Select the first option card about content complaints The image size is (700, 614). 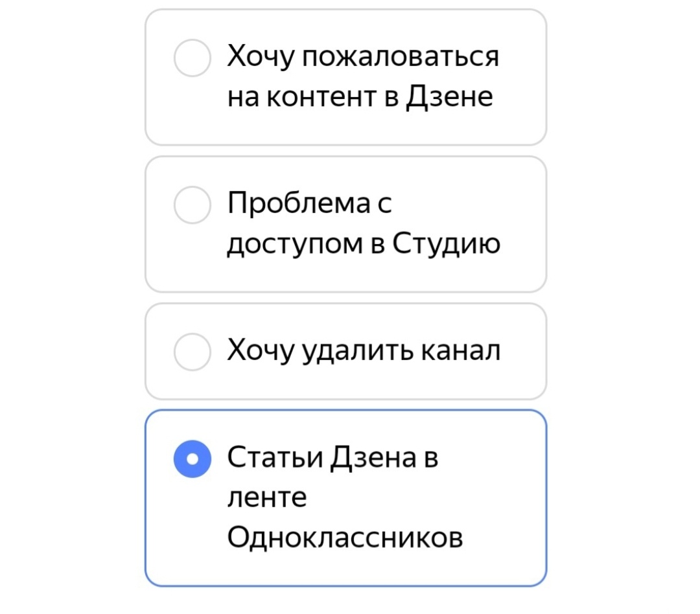pyautogui.click(x=345, y=74)
